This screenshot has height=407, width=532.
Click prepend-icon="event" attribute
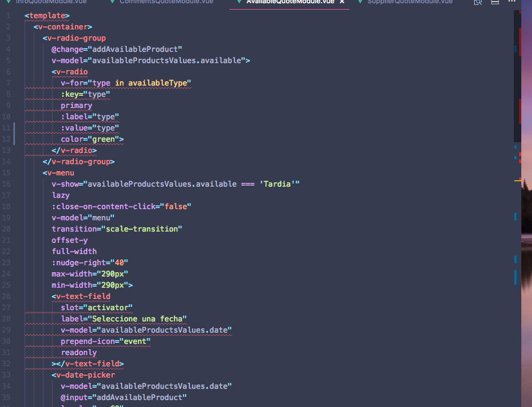click(x=105, y=341)
